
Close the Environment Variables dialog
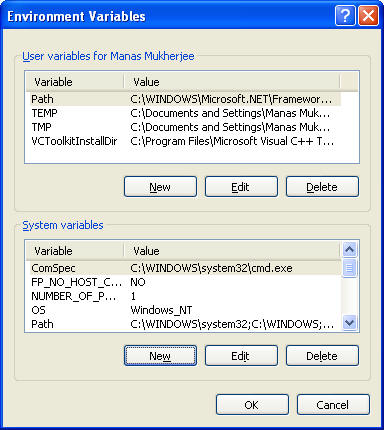point(368,15)
